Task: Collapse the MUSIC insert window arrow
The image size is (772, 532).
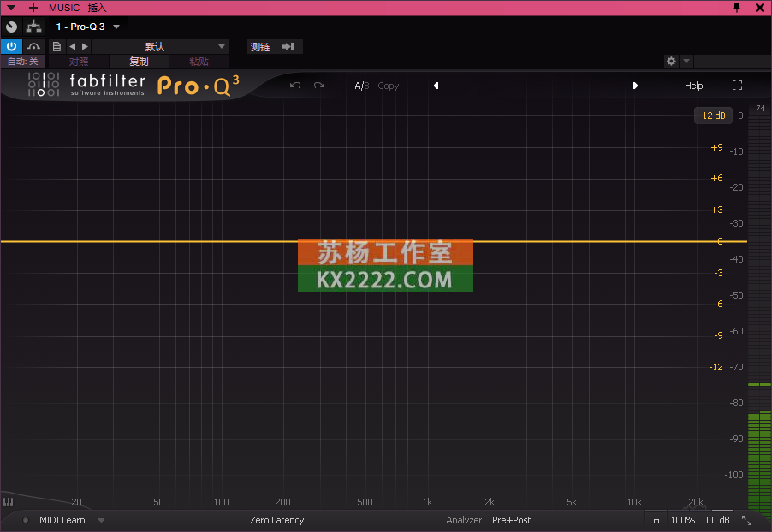Action: point(11,8)
